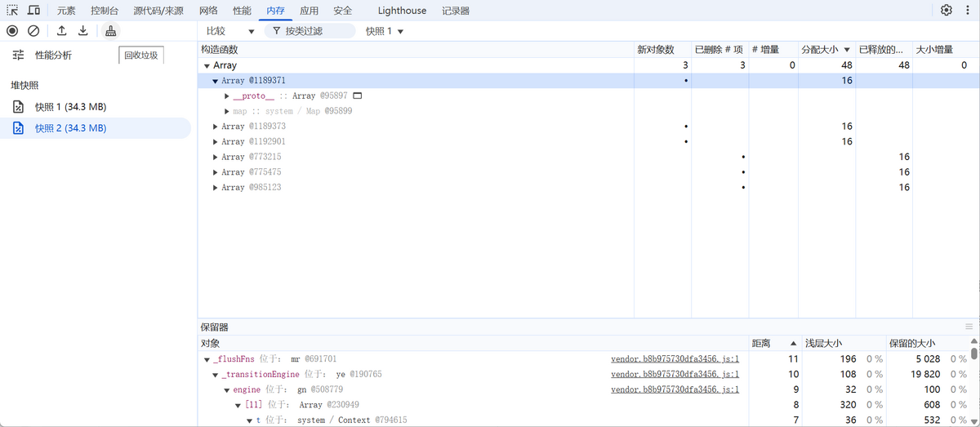The image size is (980, 427).
Task: Toggle the device toolbar icon
Action: (33, 11)
